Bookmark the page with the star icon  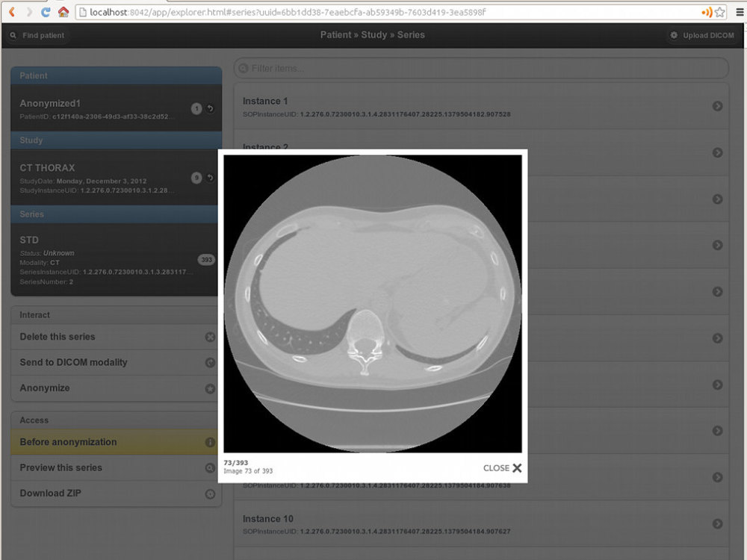click(x=720, y=13)
